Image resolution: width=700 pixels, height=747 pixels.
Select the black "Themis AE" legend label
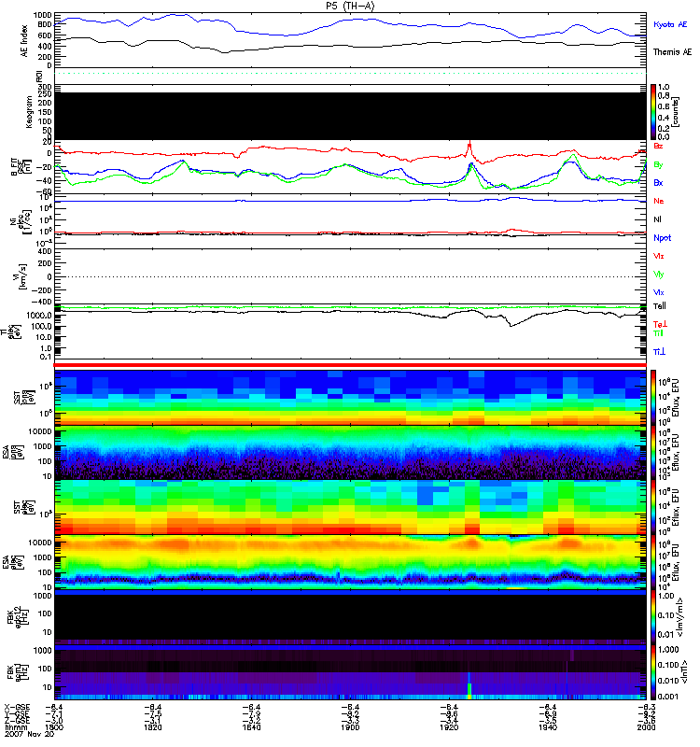tap(672, 52)
